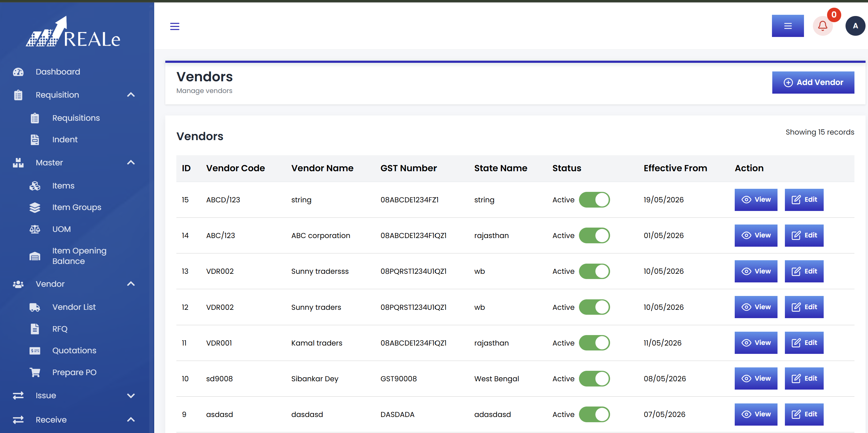Collapse the Vendor section chevron
868x433 pixels.
tap(131, 284)
